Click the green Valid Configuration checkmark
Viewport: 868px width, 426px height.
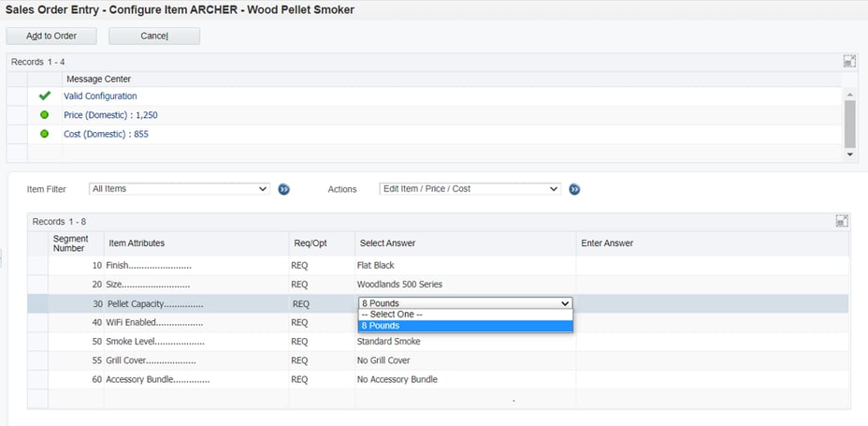click(x=44, y=95)
